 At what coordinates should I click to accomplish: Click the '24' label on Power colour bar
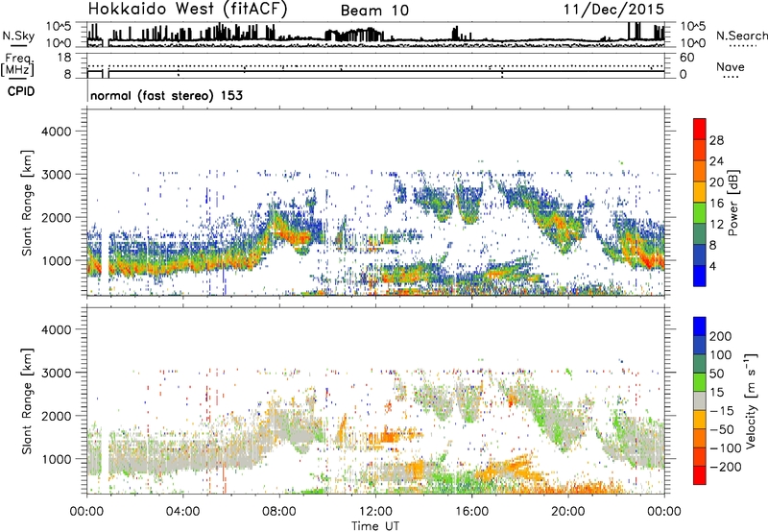click(x=716, y=161)
